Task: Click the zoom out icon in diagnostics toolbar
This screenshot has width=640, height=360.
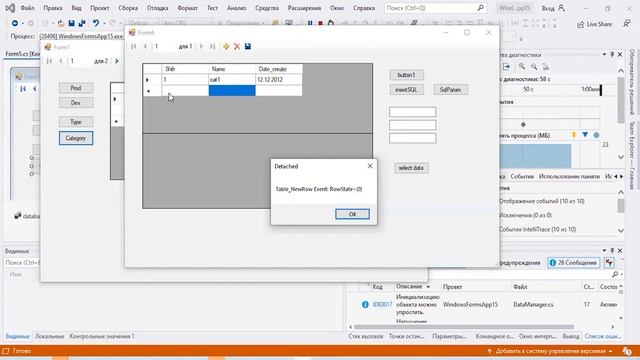Action: pos(534,67)
